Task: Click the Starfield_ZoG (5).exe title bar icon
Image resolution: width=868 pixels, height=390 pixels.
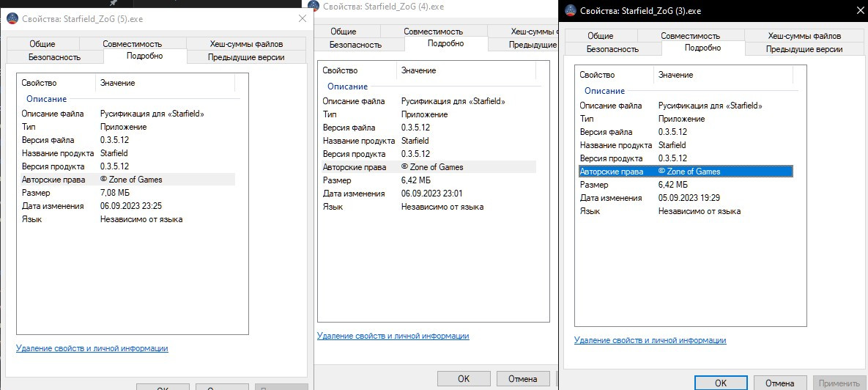Action: (x=12, y=18)
